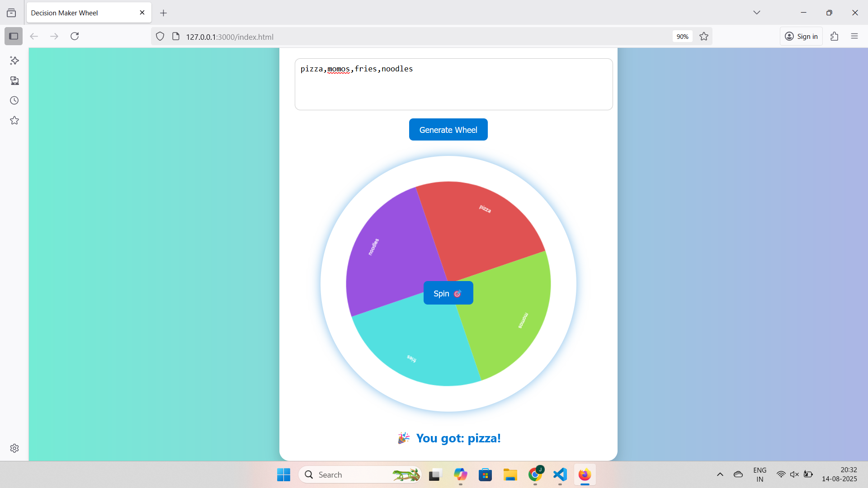This screenshot has width=868, height=488.
Task: Open Firefox extensions puzzle icon
Action: 835,36
